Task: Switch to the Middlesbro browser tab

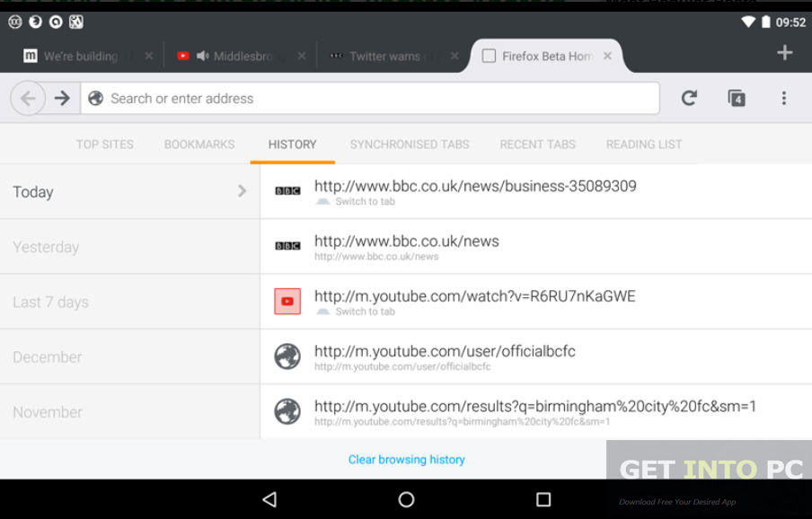Action: tap(241, 56)
